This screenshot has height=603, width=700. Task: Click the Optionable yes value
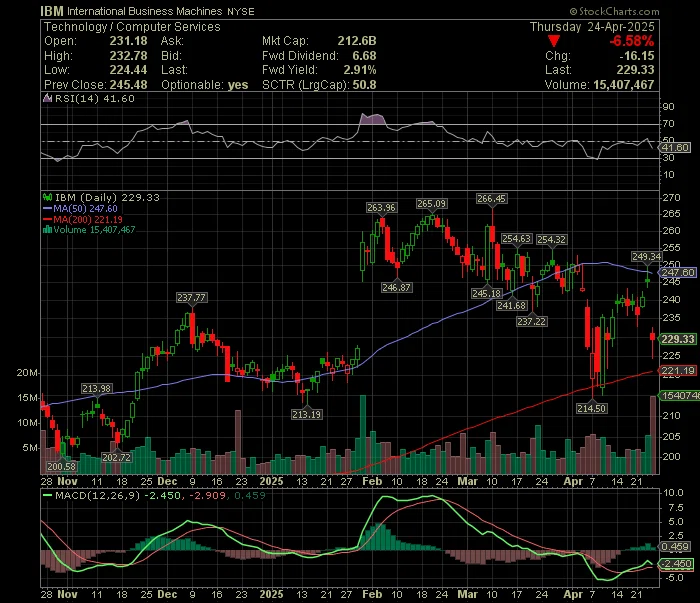(238, 85)
